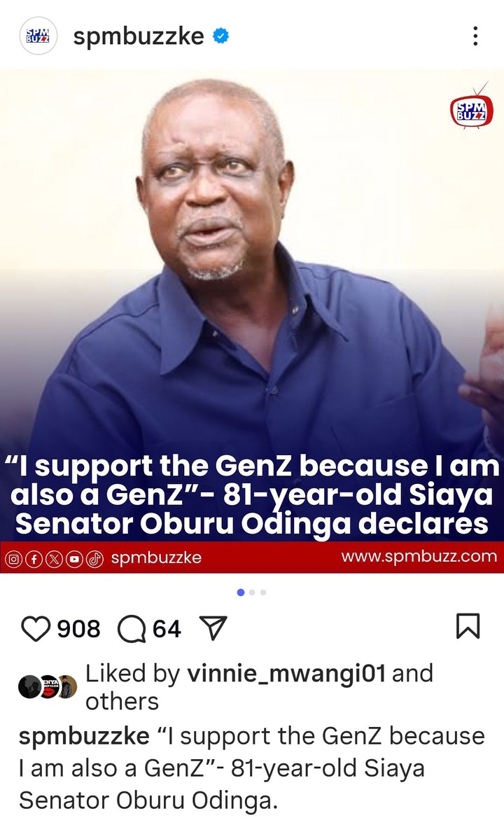504x839 pixels.
Task: Tap the SPM Buzz profile picture
Action: pyautogui.click(x=38, y=36)
